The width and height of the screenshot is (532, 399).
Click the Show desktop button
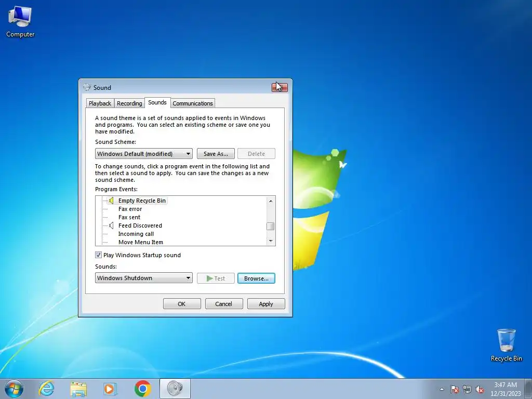528,389
